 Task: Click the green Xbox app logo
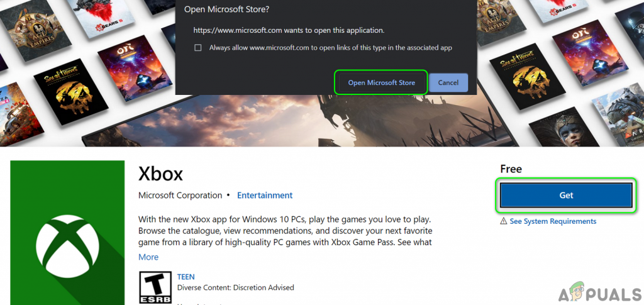pos(67,233)
